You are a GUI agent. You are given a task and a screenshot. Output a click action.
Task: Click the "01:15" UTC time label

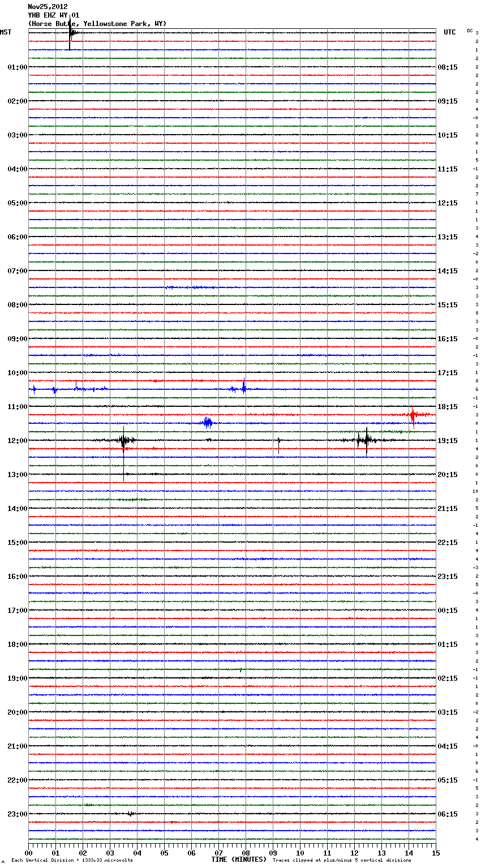click(448, 644)
